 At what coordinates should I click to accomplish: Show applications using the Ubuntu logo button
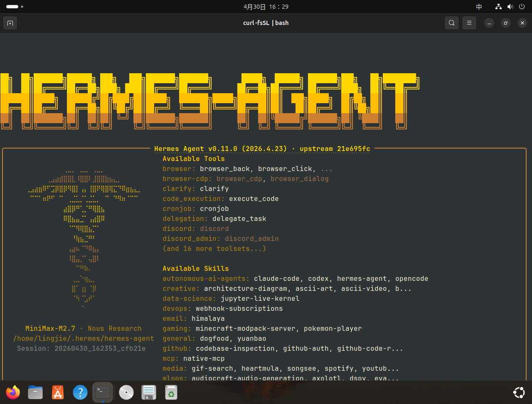[519, 392]
